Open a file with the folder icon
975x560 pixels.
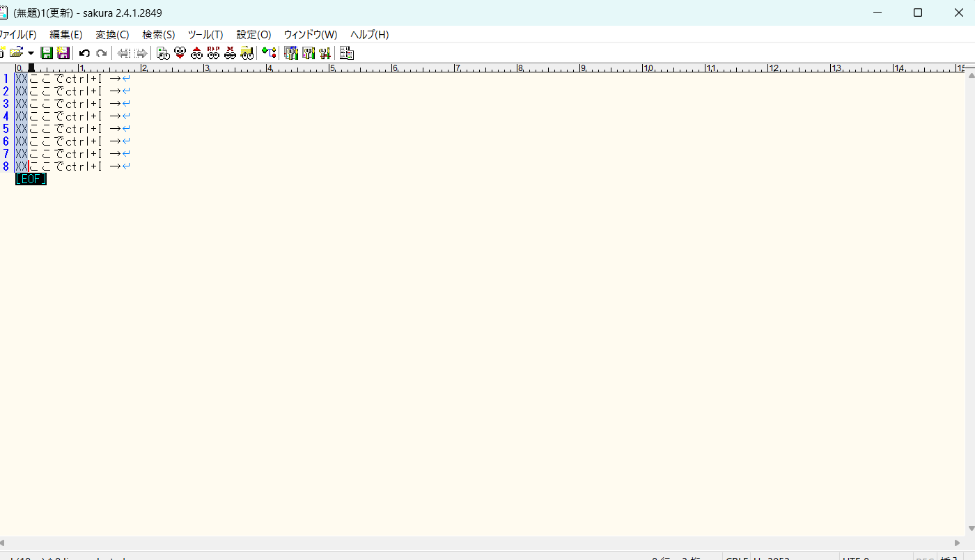click(x=15, y=53)
